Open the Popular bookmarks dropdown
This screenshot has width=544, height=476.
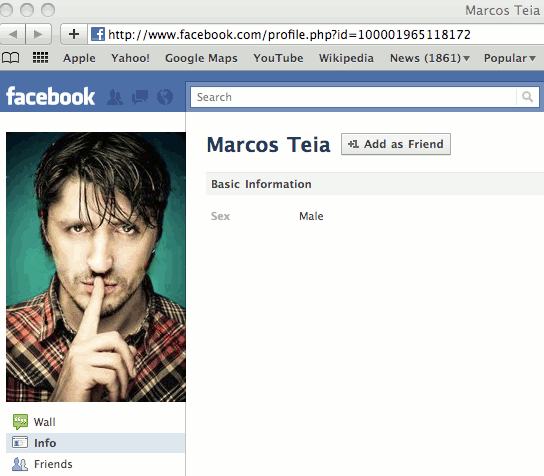[x=510, y=58]
